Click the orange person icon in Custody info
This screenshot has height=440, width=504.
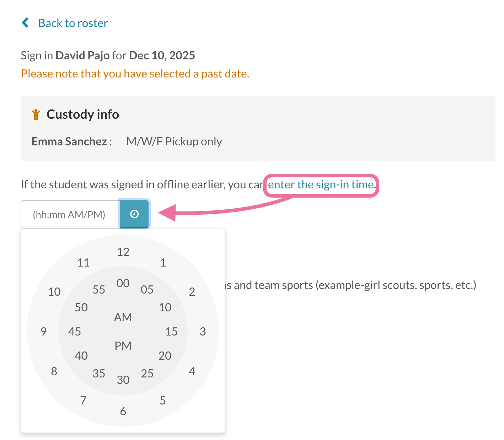coord(36,114)
